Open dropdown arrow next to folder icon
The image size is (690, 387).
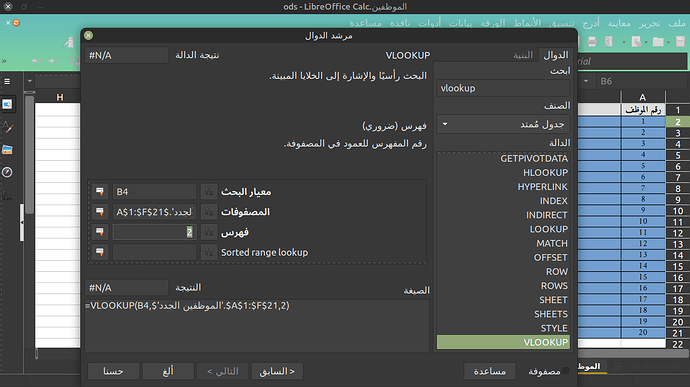click(x=646, y=42)
